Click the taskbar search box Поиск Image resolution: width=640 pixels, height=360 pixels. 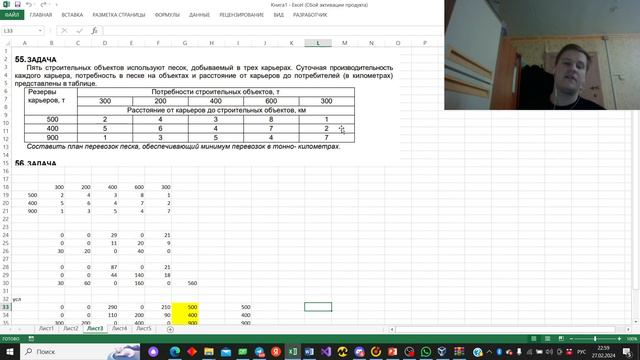[x=80, y=351]
